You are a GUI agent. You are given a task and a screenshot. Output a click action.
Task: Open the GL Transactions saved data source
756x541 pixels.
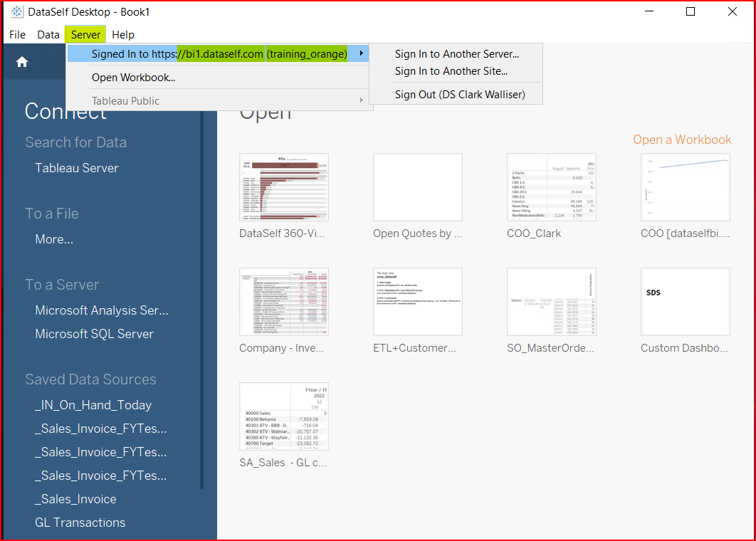79,522
